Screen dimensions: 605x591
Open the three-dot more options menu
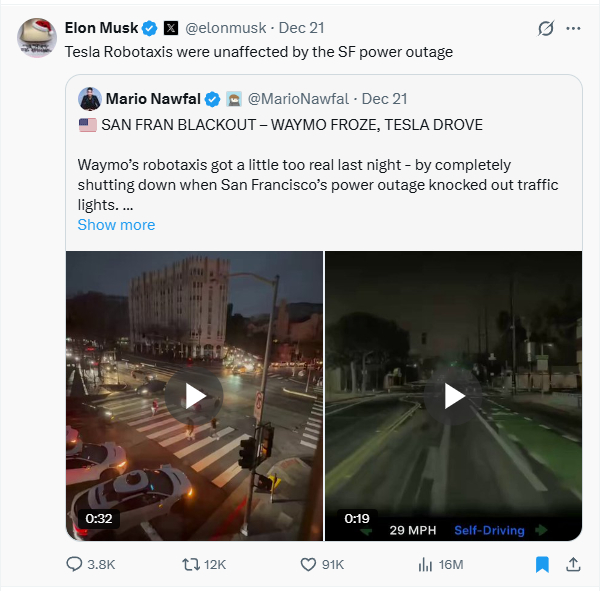573,28
